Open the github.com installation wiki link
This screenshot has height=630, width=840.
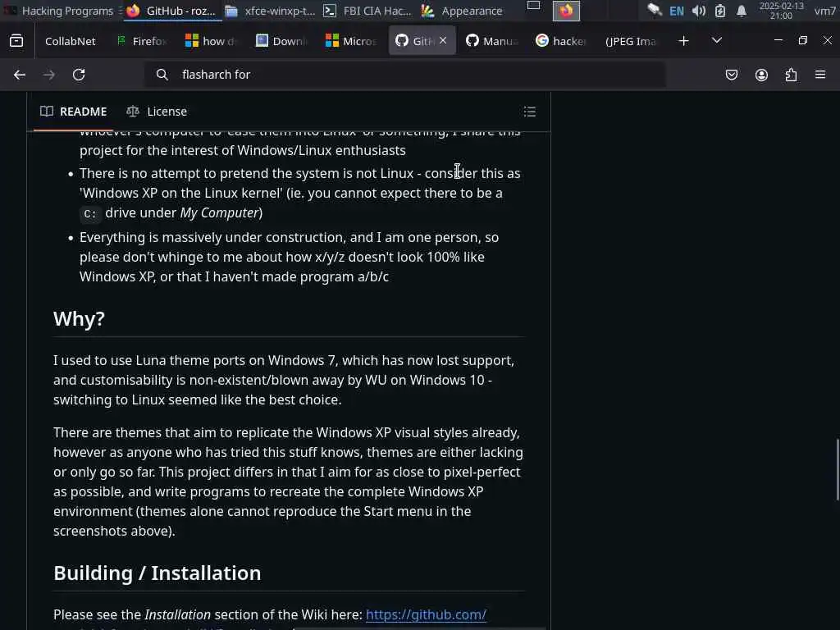click(426, 614)
